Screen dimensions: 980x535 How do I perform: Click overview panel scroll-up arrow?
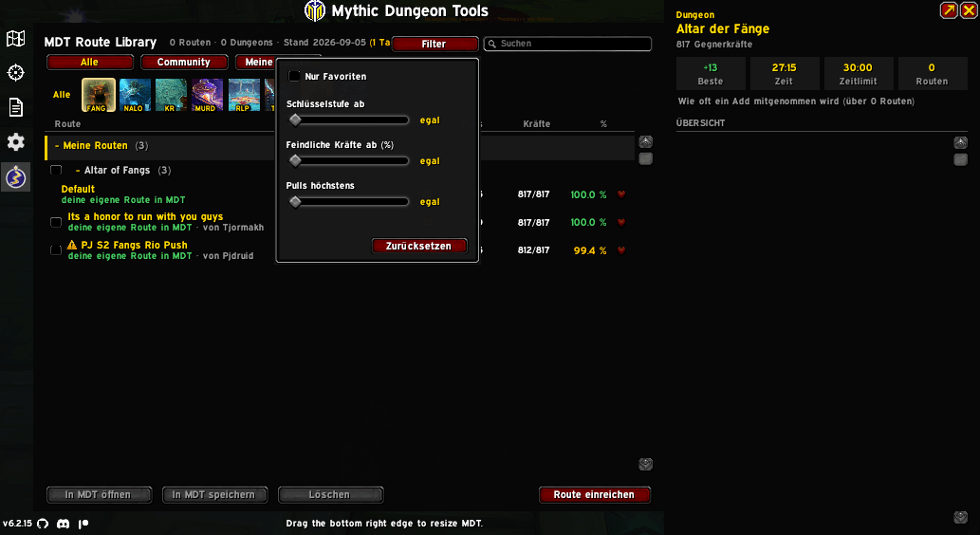pos(961,143)
